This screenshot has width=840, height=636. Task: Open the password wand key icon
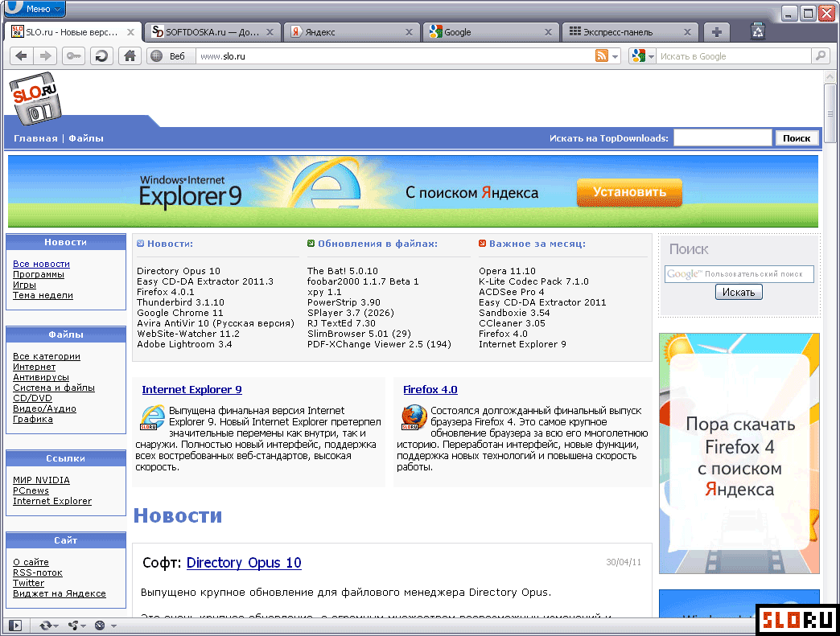pyautogui.click(x=73, y=55)
